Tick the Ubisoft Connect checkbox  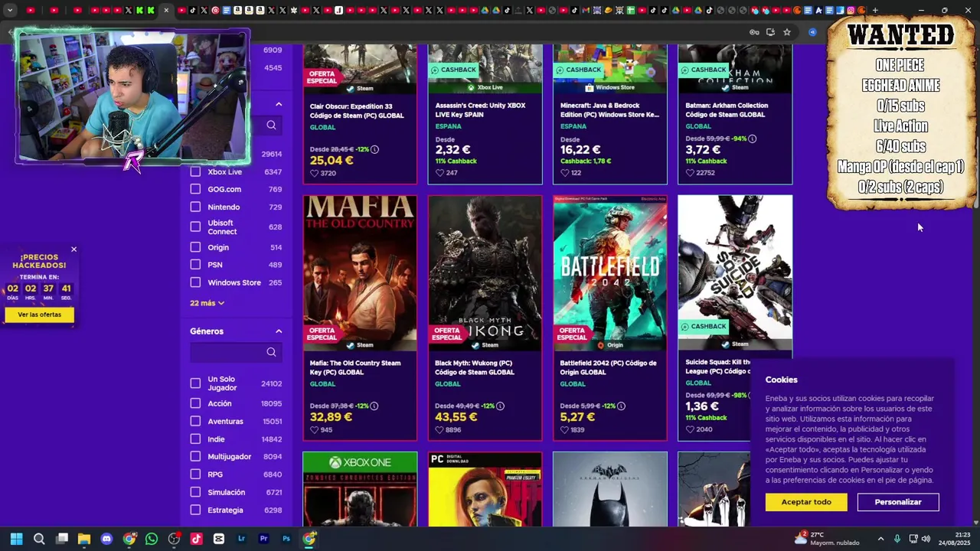click(x=195, y=227)
